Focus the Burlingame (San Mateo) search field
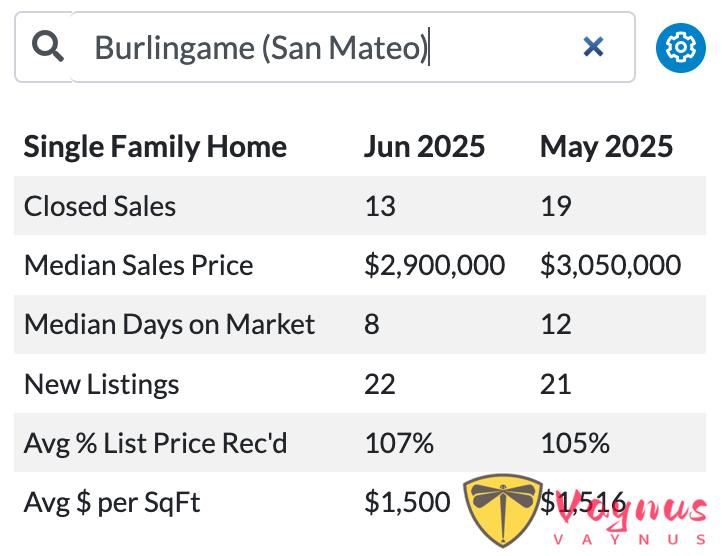 (353, 47)
